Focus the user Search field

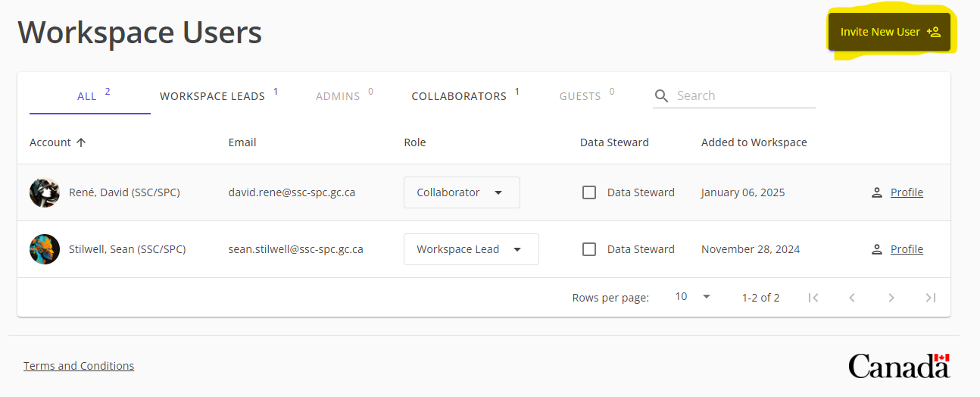[x=742, y=96]
